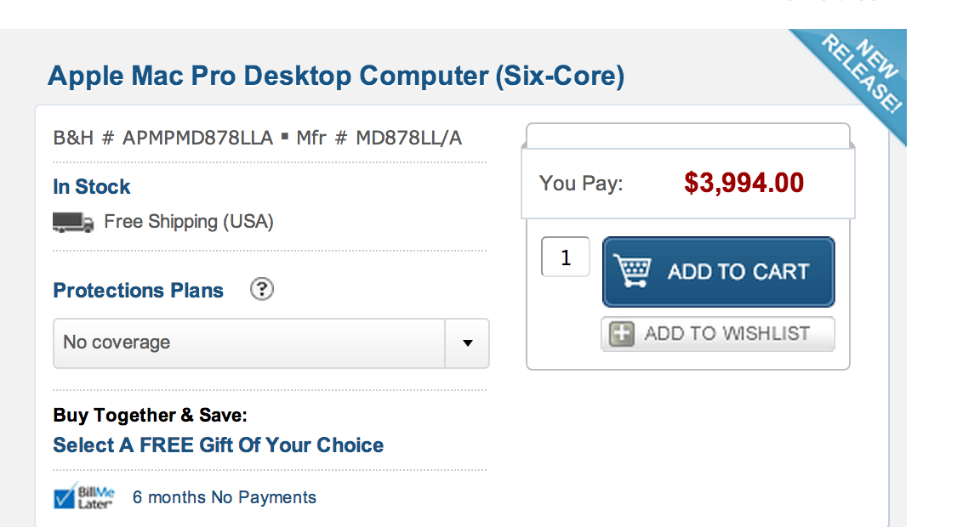
Task: Click the Free Shipping (USA) text
Action: click(189, 222)
